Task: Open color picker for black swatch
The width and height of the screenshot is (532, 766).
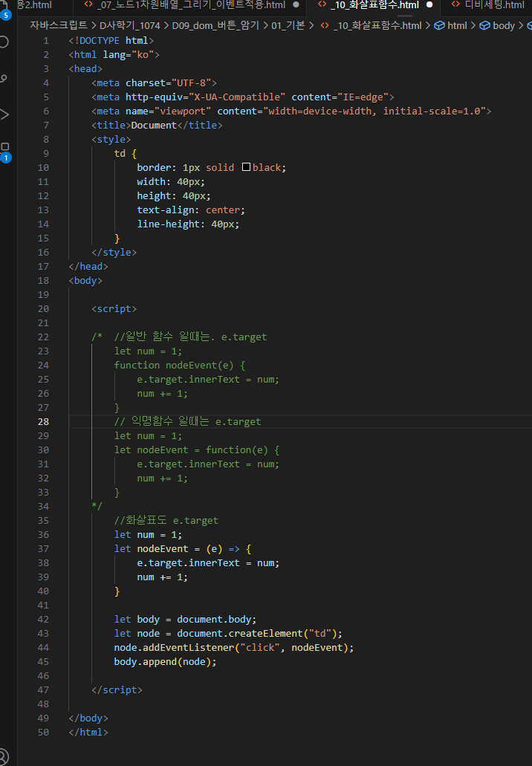Action: 246,167
